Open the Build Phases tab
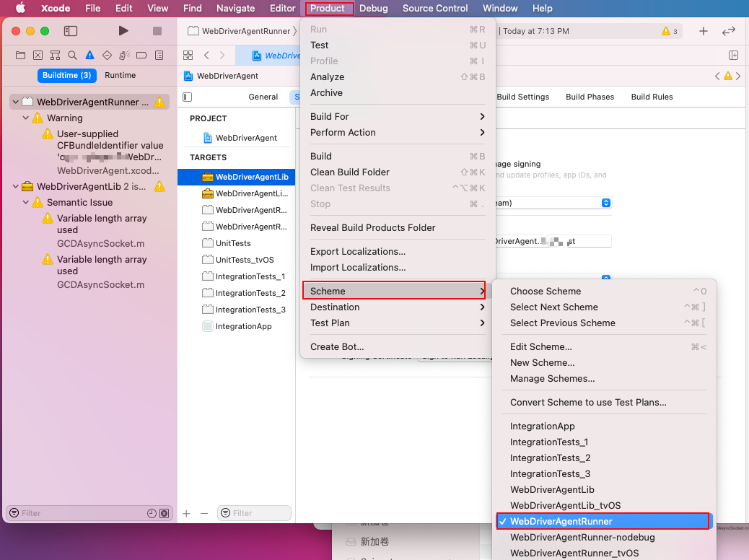Screen dimensions: 749x560 click(590, 97)
